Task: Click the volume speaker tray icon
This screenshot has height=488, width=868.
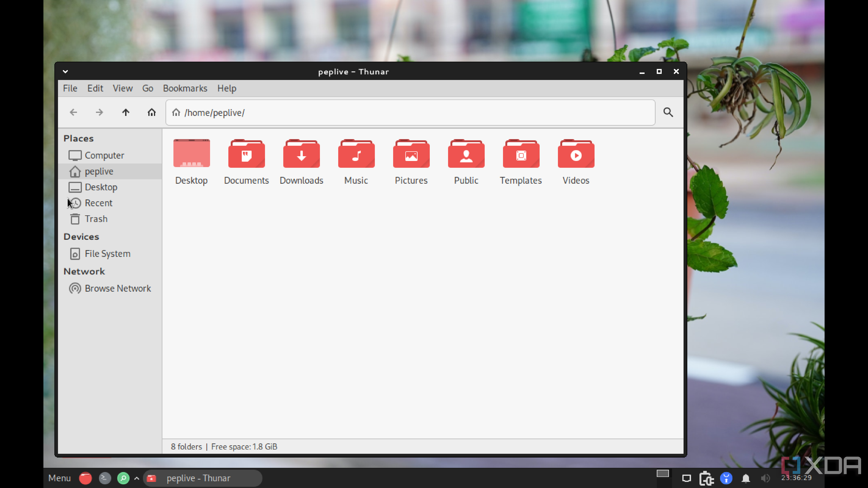Action: point(765,478)
